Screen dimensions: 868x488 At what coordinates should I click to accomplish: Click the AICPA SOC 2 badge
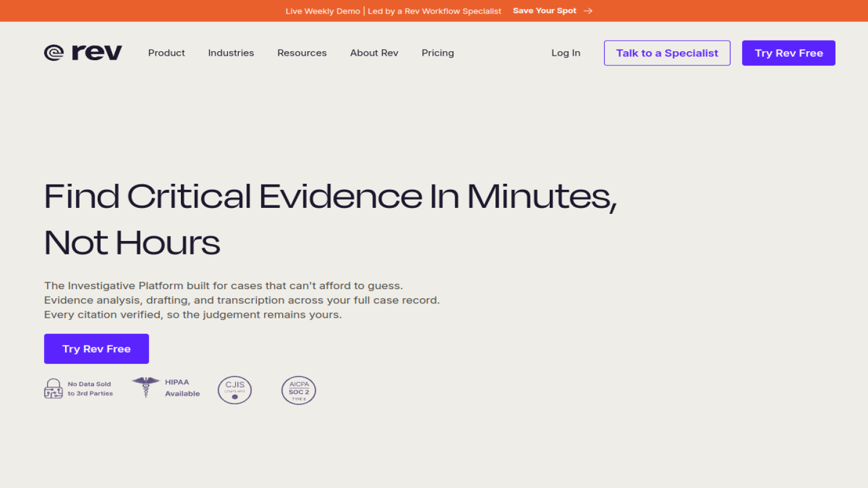(x=298, y=390)
